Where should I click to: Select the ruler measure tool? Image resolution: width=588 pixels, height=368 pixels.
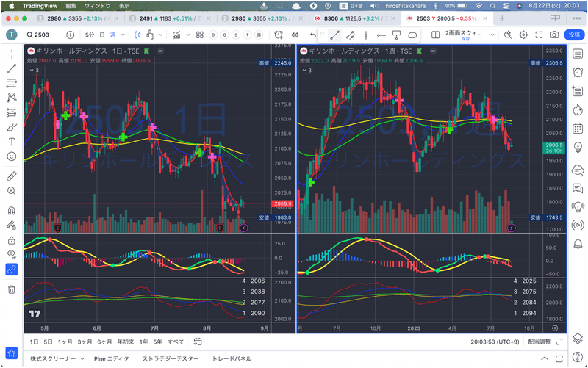pyautogui.click(x=12, y=176)
